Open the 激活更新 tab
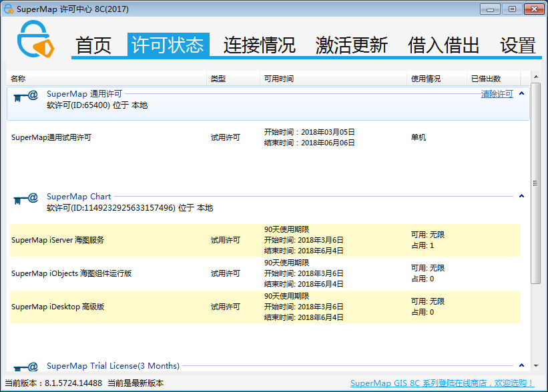 (352, 45)
